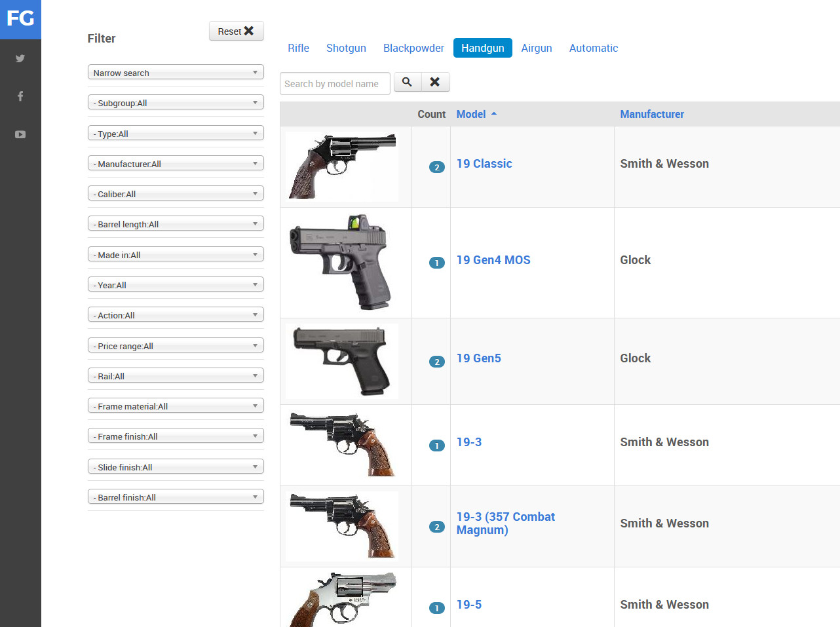The width and height of the screenshot is (840, 627).
Task: Open the Caliber filter dropdown
Action: tap(176, 193)
